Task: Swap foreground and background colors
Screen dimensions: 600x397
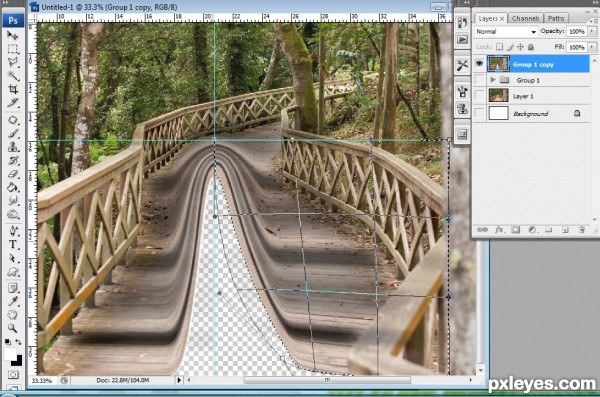Action: (x=18, y=341)
